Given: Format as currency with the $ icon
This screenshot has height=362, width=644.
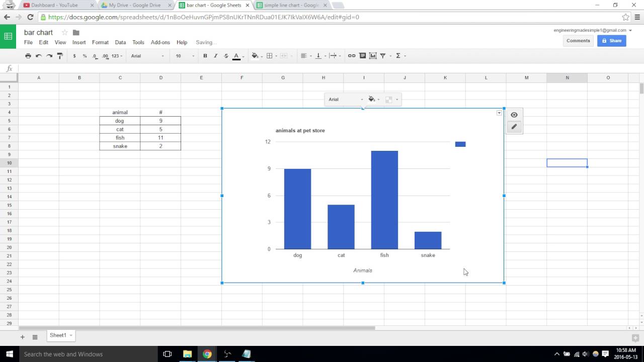Looking at the screenshot, I should point(74,56).
